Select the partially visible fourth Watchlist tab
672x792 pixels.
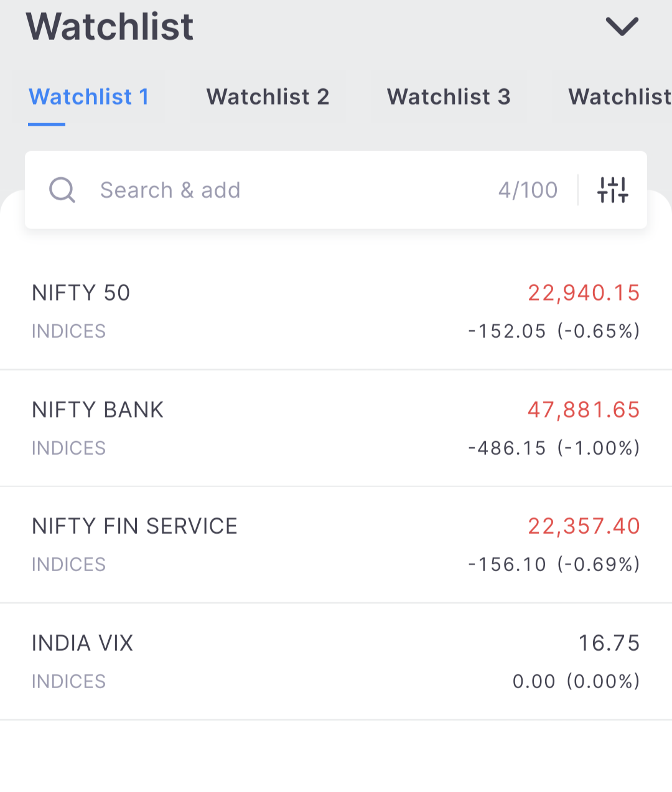(x=619, y=97)
